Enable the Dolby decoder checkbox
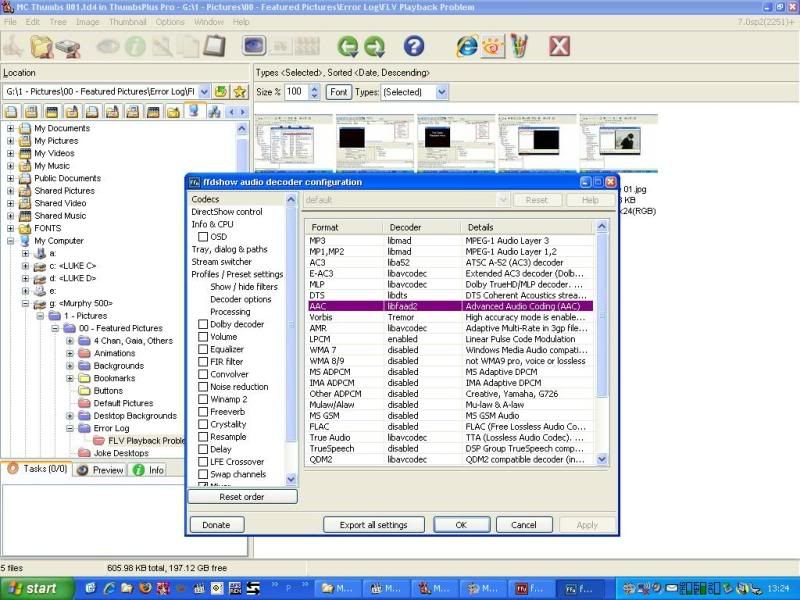Image resolution: width=800 pixels, height=600 pixels. (203, 324)
